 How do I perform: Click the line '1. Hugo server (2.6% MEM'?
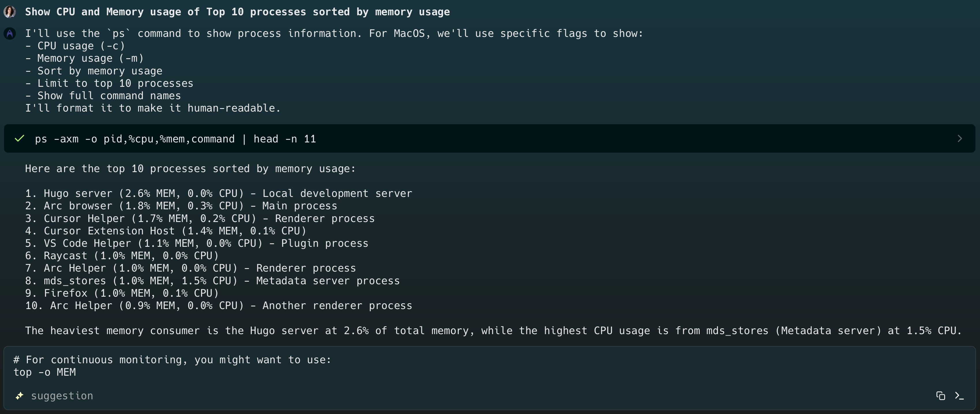tap(219, 193)
